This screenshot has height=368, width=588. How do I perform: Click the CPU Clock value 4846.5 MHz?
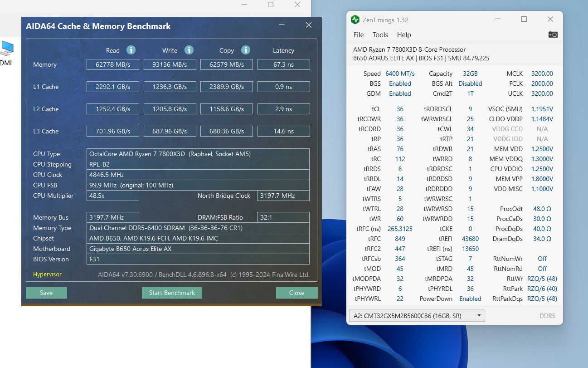[198, 175]
